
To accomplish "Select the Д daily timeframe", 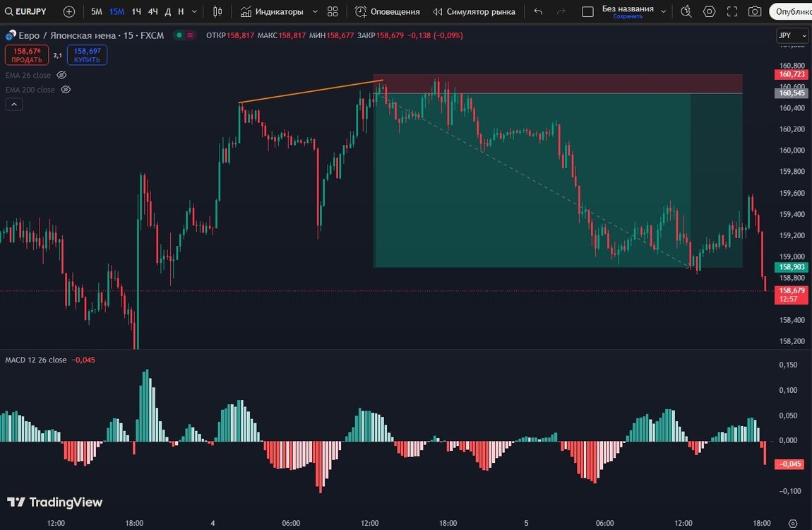I will (168, 11).
